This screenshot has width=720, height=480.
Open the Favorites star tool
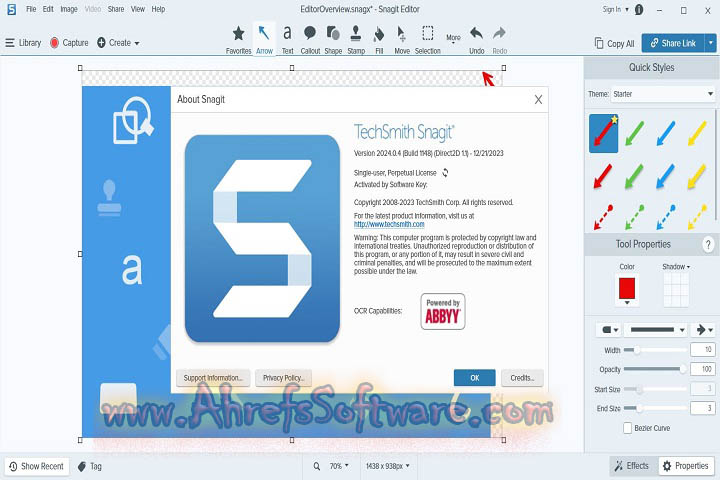pos(238,38)
